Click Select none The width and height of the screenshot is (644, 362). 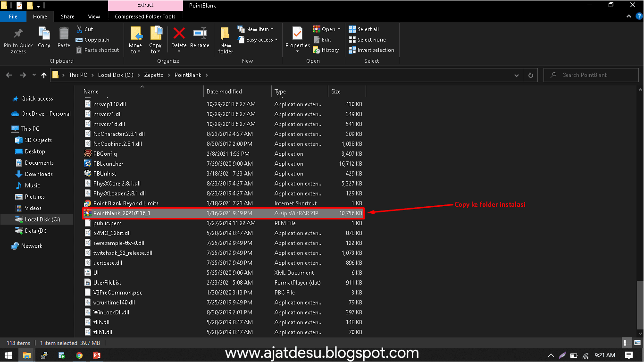[367, 40]
